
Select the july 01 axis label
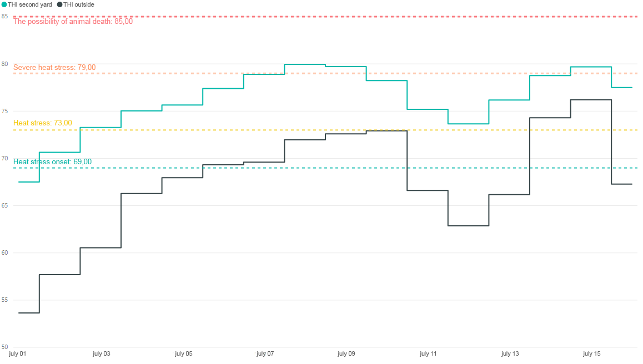pos(17,354)
